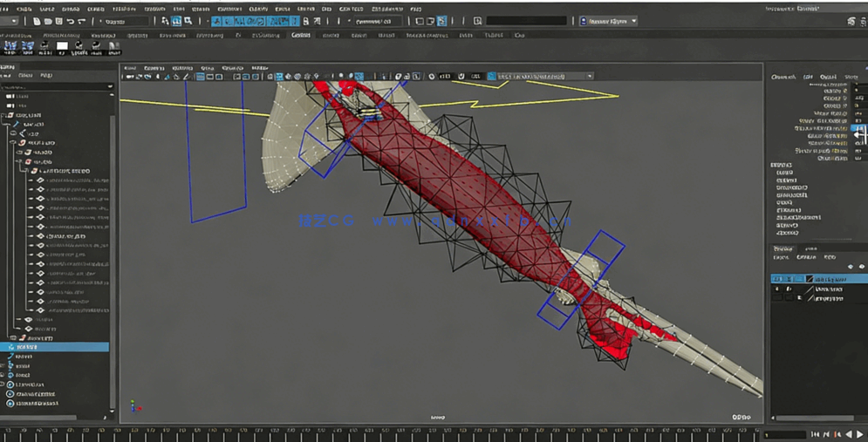The image size is (868, 442).
Task: Select the highlighted Custom shelf tab
Action: coord(300,36)
